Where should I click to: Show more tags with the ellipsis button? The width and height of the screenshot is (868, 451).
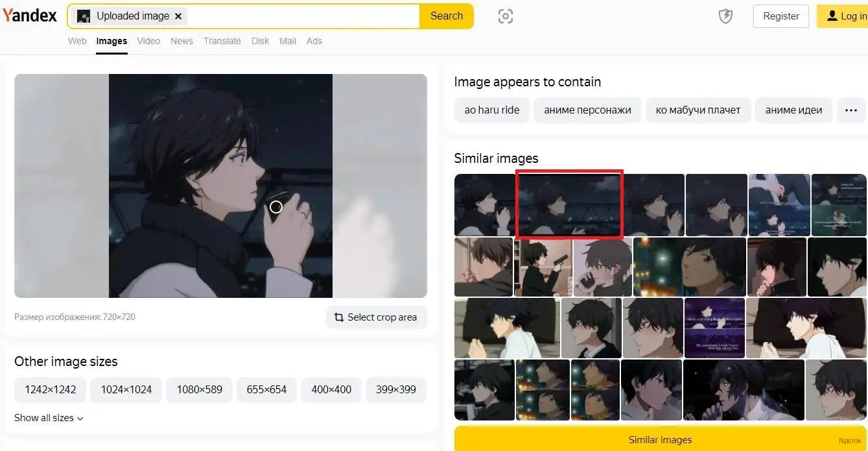click(x=851, y=110)
